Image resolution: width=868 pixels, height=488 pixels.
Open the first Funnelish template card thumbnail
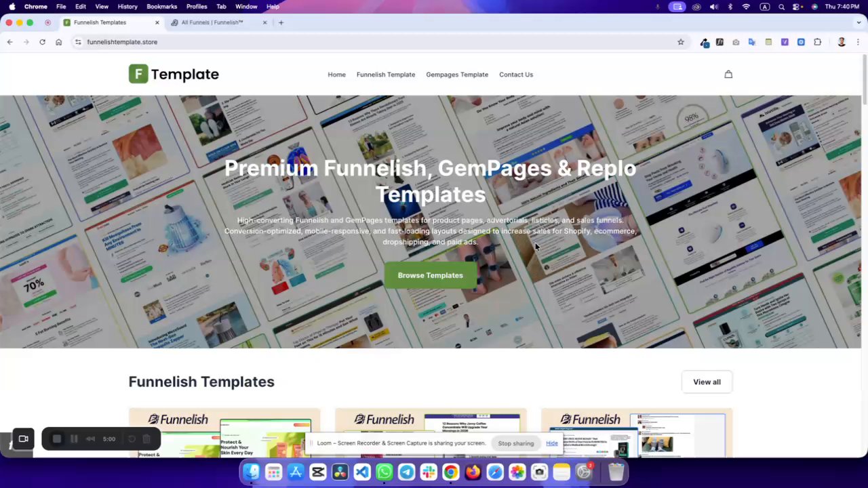[224, 433]
